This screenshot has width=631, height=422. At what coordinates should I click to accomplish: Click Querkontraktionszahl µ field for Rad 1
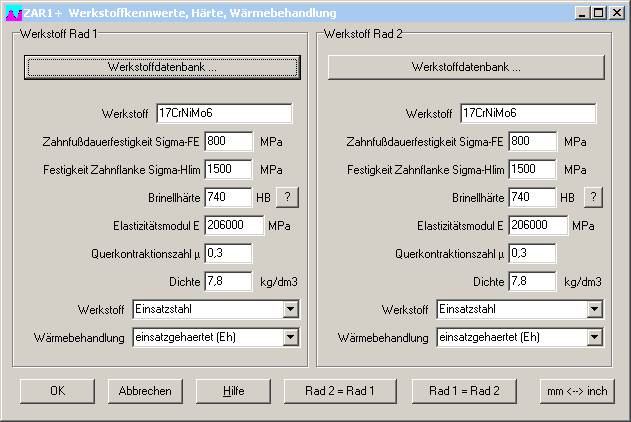point(227,253)
